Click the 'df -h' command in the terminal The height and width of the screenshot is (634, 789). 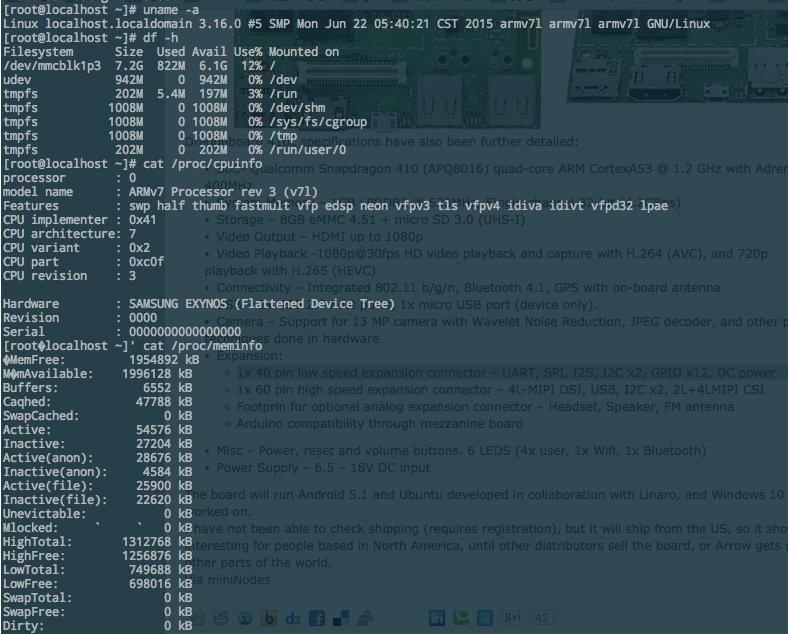pyautogui.click(x=160, y=38)
